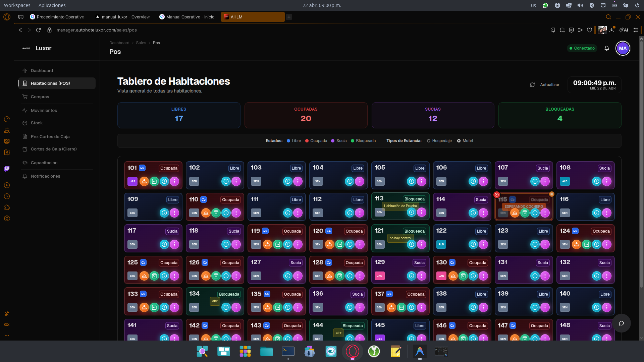Bookmark page with the heart icon
644x362 pixels.
(x=589, y=30)
